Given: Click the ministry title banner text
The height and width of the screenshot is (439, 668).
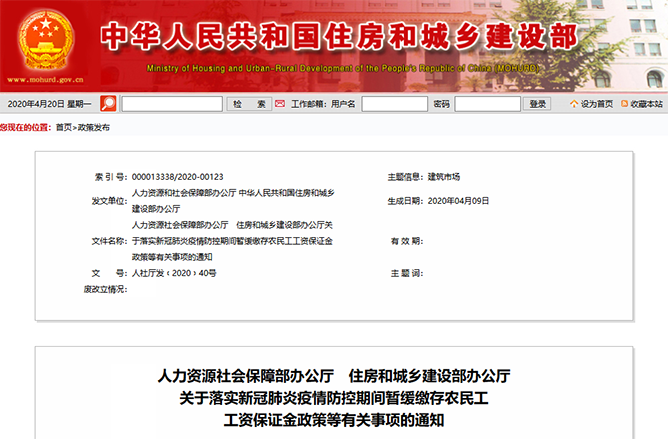Looking at the screenshot, I should 339,36.
